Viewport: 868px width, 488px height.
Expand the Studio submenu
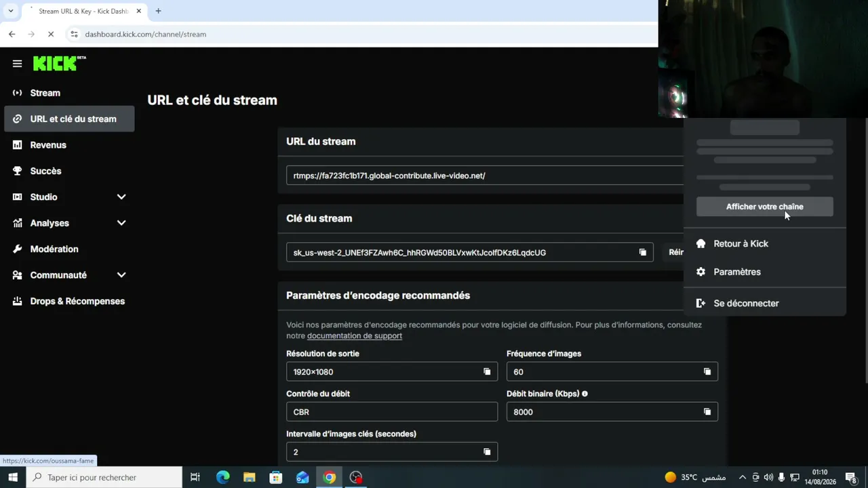[121, 197]
